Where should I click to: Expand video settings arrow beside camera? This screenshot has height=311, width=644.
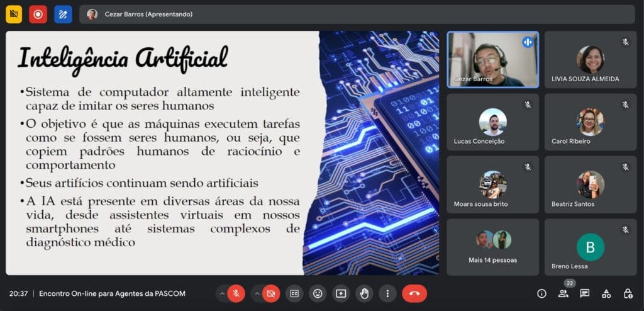pos(257,293)
